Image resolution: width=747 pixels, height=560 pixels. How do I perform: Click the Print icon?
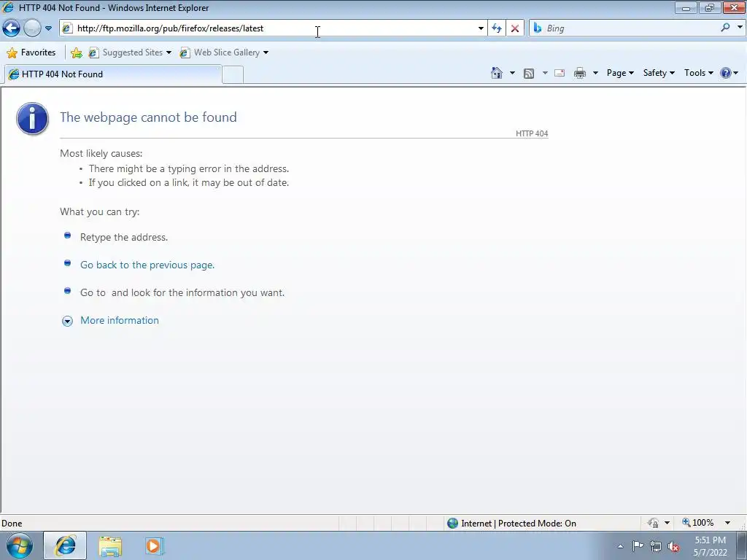coord(580,74)
